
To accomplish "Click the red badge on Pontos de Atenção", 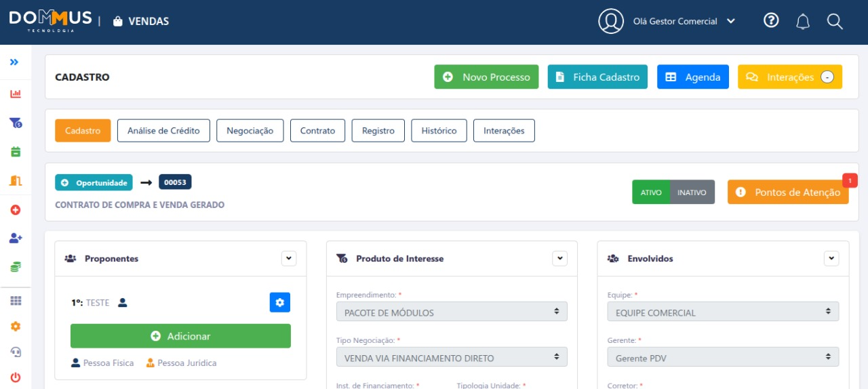I will click(850, 180).
